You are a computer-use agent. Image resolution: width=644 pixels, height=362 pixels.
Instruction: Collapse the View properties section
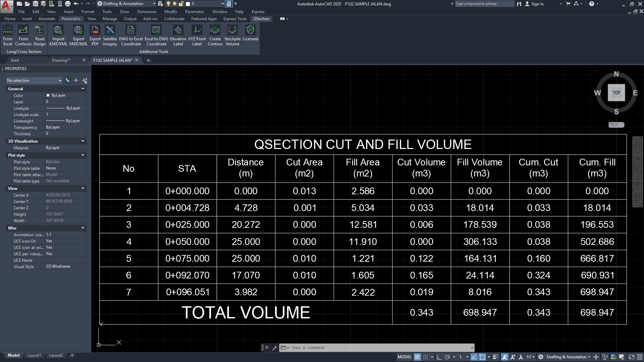click(x=83, y=189)
